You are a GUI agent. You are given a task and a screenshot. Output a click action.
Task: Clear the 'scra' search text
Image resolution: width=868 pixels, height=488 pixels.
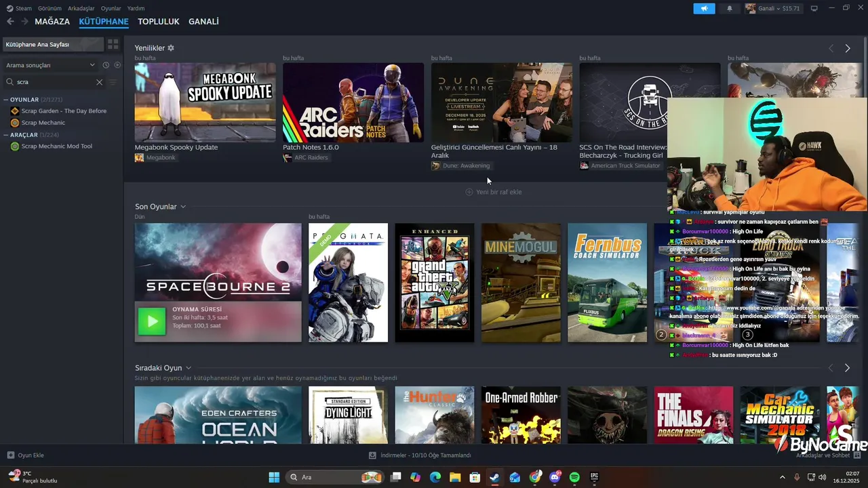99,82
